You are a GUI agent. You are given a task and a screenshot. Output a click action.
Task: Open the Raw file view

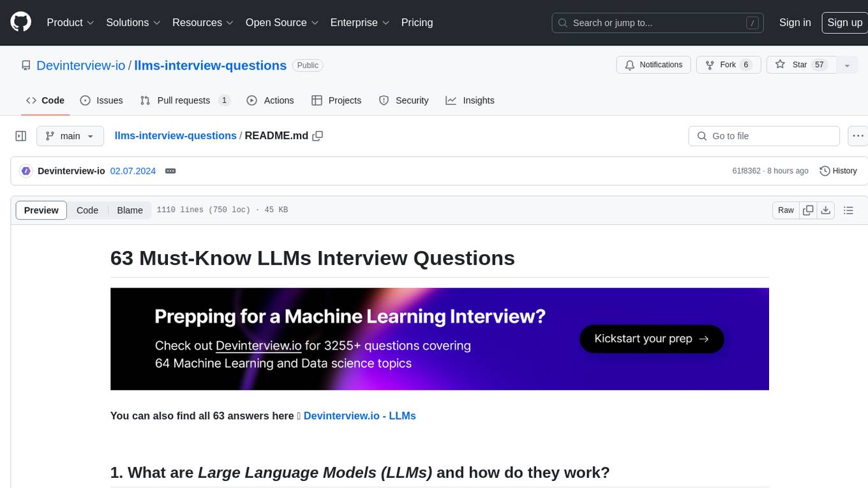[786, 210]
